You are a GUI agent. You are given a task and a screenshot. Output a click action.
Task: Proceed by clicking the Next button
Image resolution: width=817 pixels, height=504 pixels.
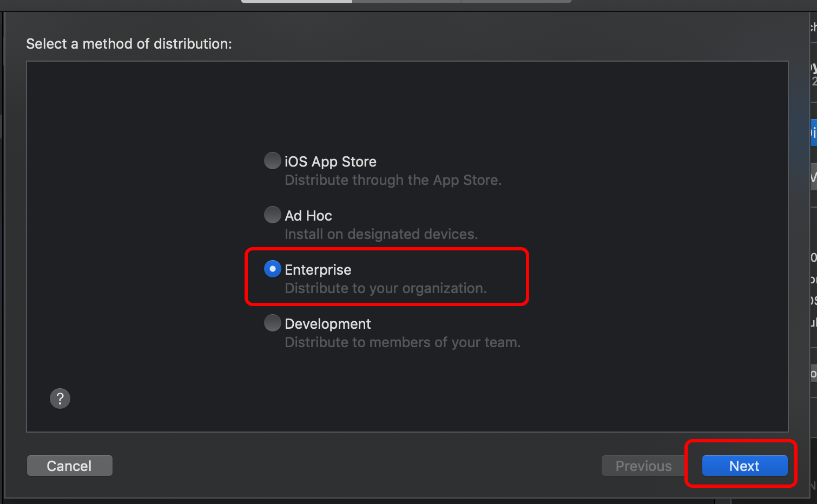744,466
